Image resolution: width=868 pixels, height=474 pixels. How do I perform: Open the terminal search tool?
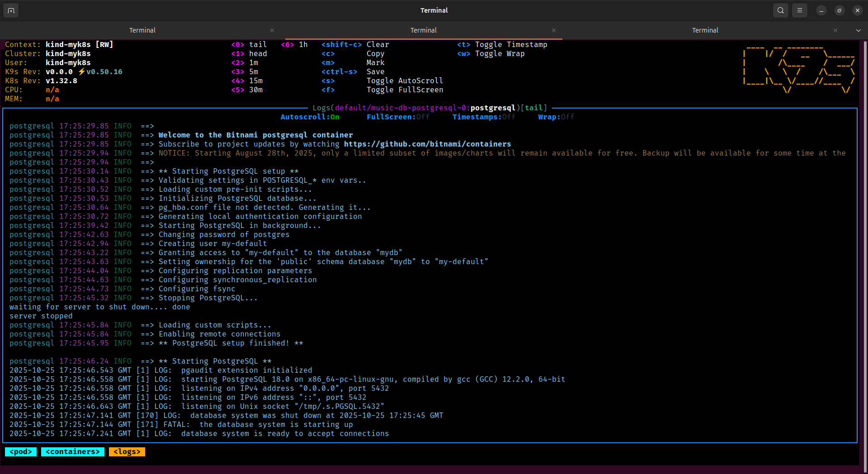point(781,10)
